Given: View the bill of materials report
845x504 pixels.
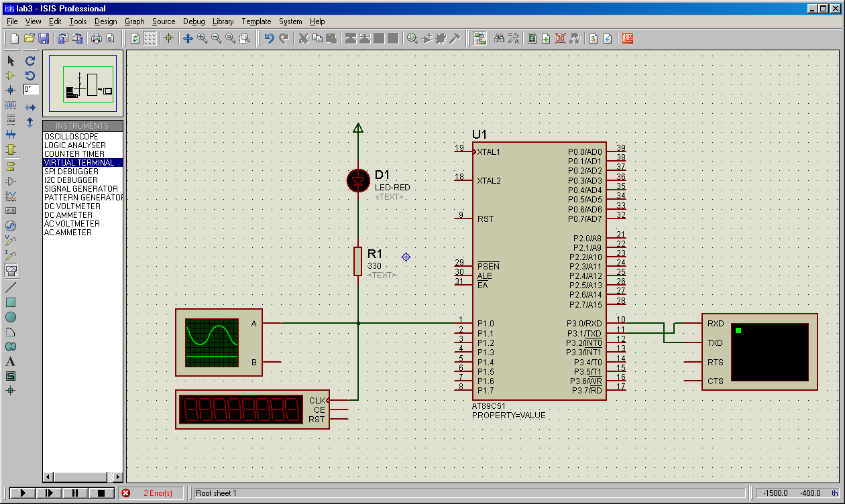Looking at the screenshot, I should [x=594, y=39].
